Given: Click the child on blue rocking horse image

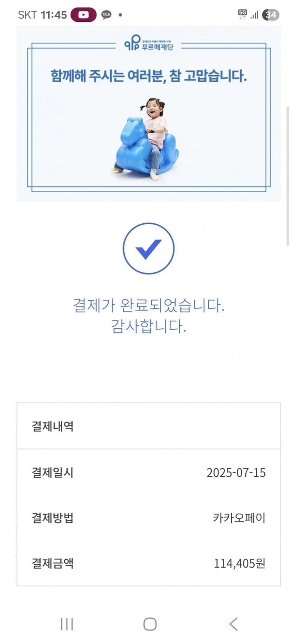Looking at the screenshot, I should 148,139.
